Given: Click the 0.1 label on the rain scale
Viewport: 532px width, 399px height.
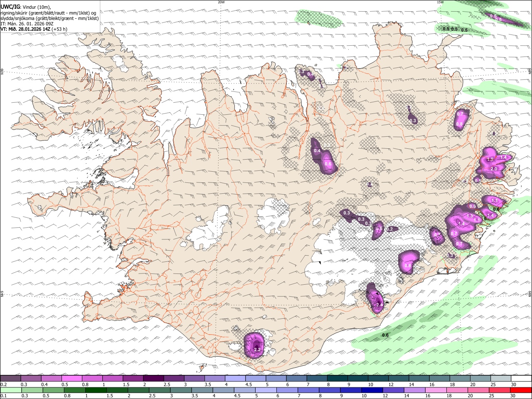Looking at the screenshot, I should 3,396.
